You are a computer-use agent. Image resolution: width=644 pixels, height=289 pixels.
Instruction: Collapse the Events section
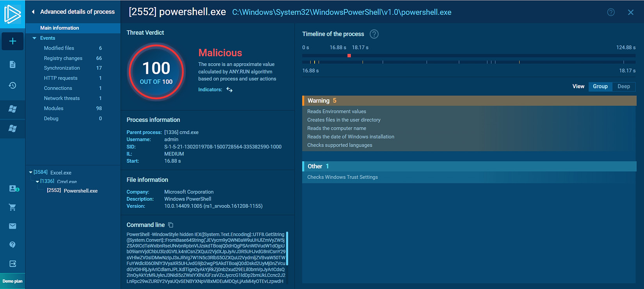coord(34,38)
